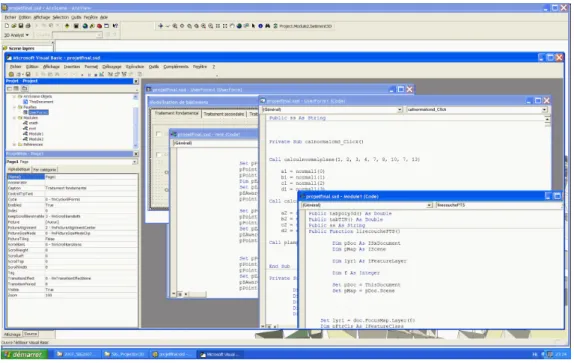Collapse the ArcScene Objects tree node
The image size is (574, 363).
(15, 97)
